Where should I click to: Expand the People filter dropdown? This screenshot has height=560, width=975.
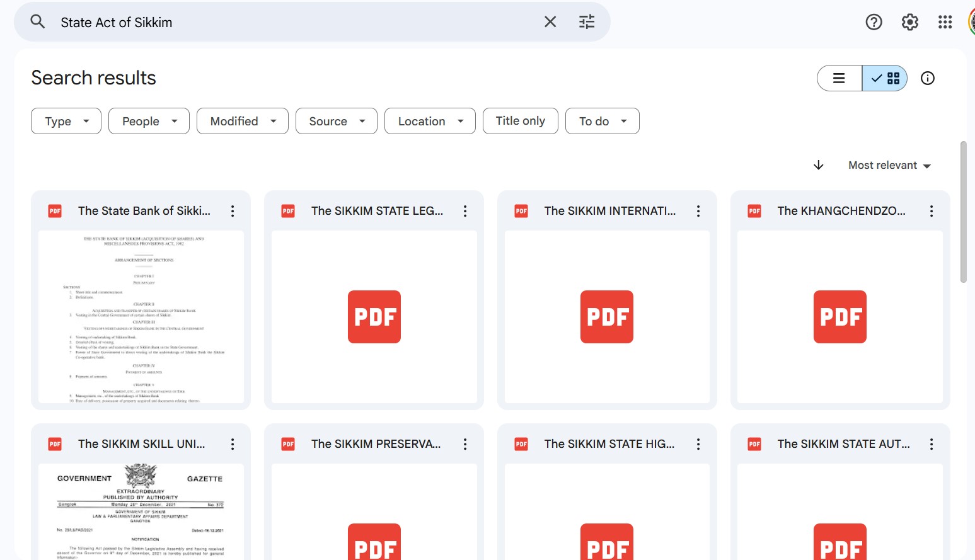pyautogui.click(x=149, y=121)
